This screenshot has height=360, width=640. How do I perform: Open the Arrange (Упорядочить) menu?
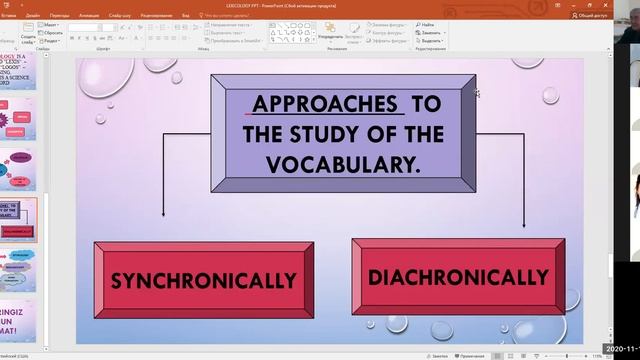(331, 33)
